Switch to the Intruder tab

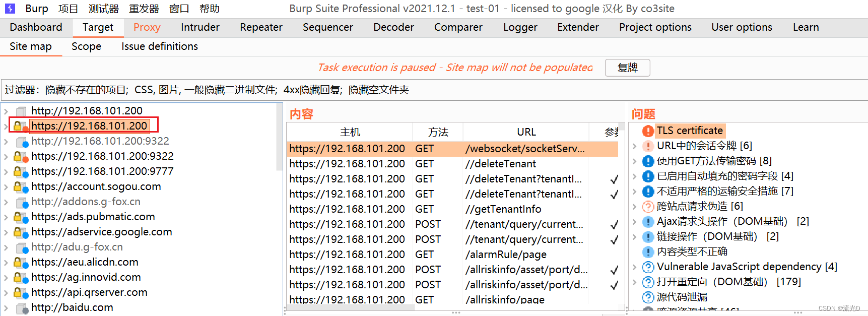tap(200, 27)
